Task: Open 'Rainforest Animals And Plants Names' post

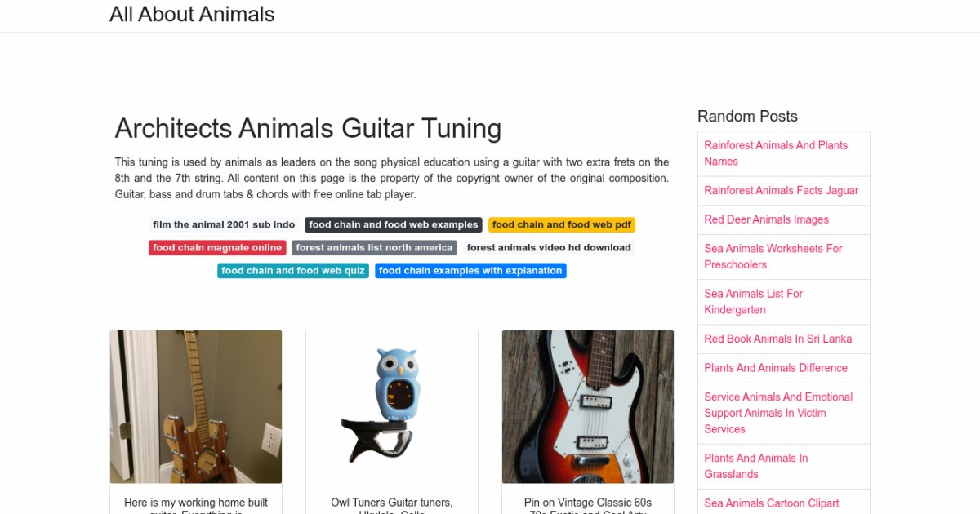Action: tap(776, 153)
